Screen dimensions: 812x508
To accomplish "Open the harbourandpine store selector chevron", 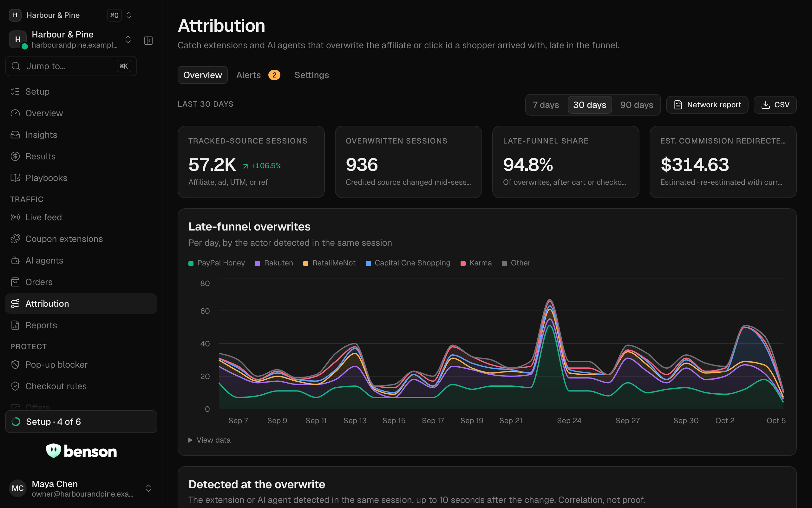I will click(x=128, y=40).
